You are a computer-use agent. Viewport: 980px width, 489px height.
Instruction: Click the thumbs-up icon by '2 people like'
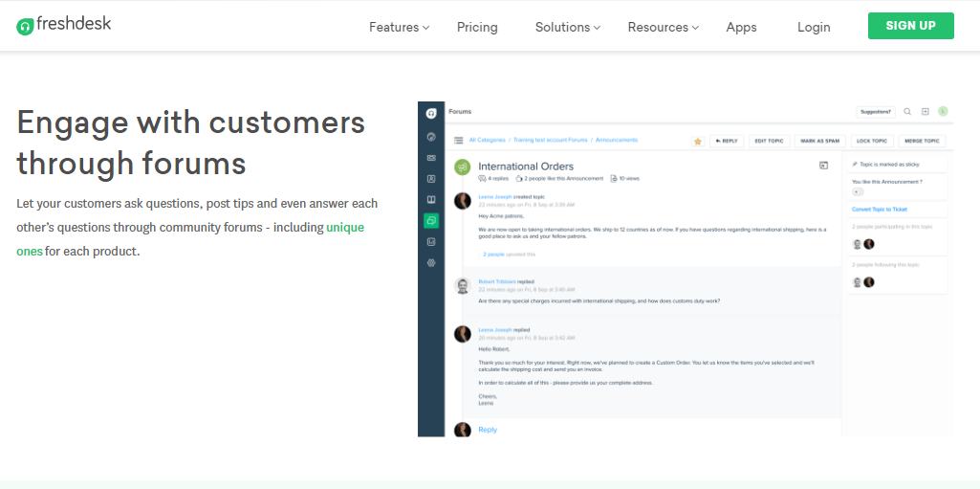[519, 179]
